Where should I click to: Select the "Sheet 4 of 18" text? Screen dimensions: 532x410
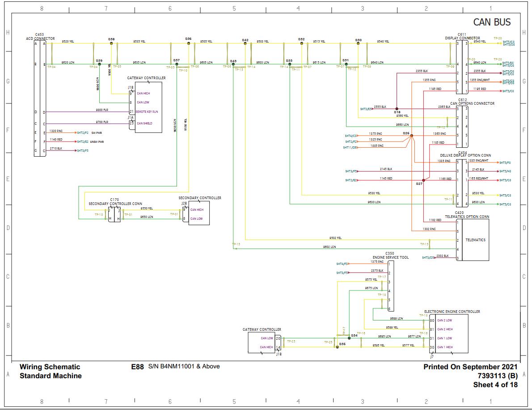click(495, 384)
